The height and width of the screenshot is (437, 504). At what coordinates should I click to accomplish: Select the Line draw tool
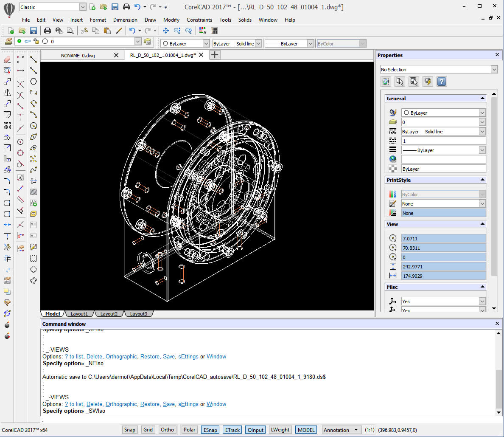coord(34,59)
